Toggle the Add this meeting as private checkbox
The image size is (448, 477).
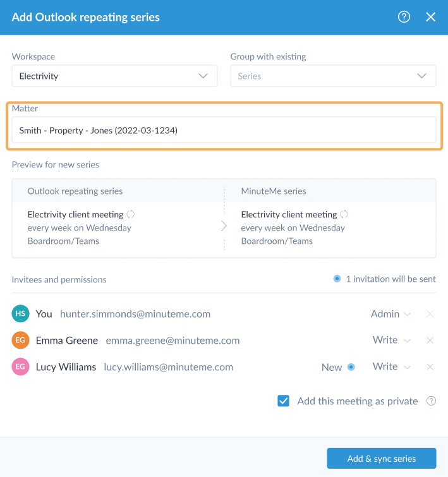pos(284,401)
